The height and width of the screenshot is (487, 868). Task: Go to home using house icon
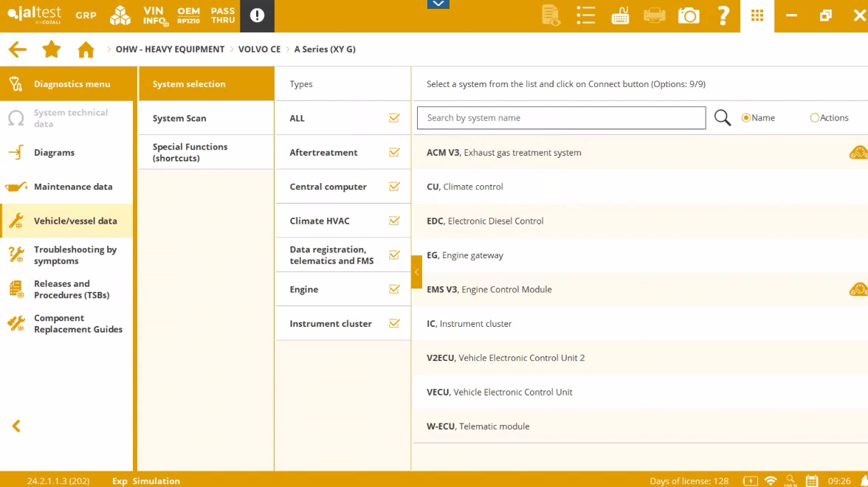86,49
